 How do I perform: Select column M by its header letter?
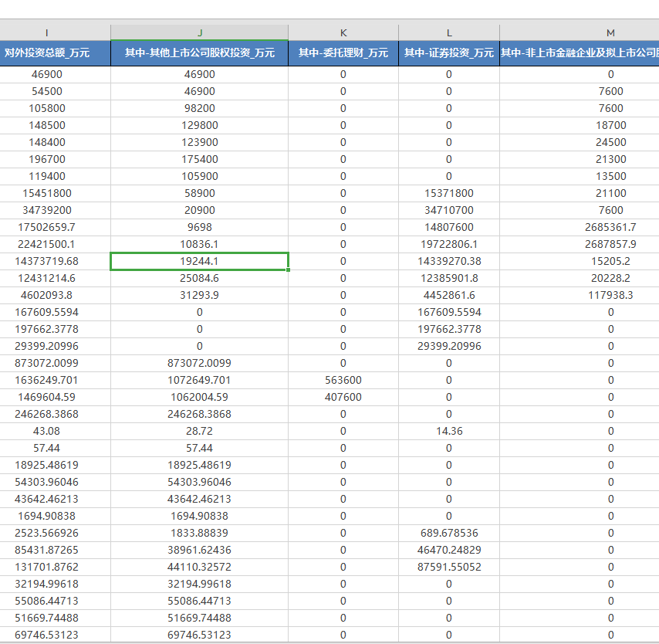click(x=610, y=32)
